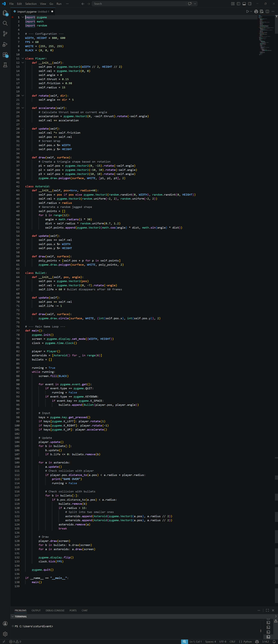Click the Spaces: 4 indentation indicator
Image resolution: width=278 pixels, height=644 pixels.
pyautogui.click(x=210, y=641)
